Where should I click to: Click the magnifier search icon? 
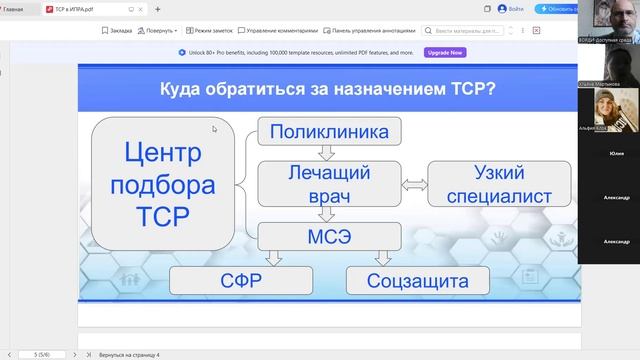click(428, 31)
